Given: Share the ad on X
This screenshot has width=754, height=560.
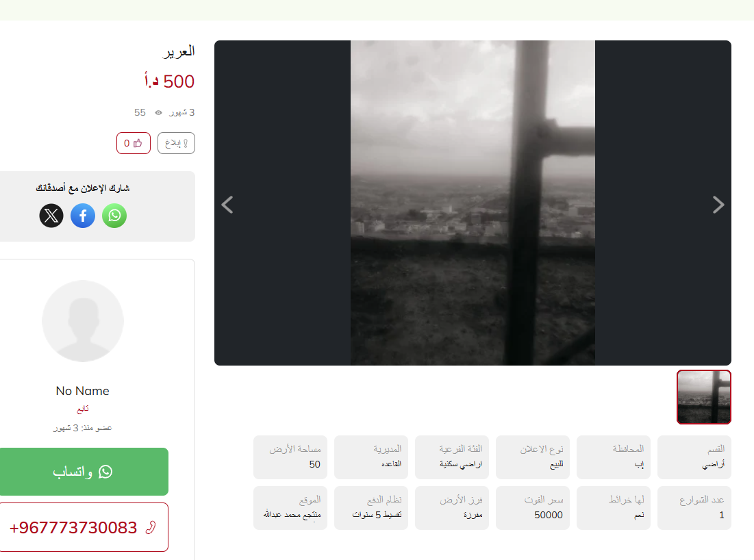Looking at the screenshot, I should click(51, 216).
